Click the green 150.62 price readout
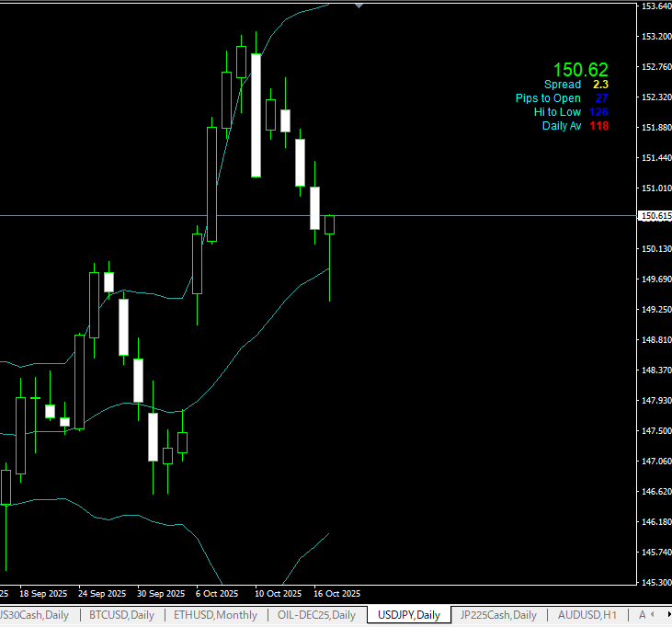The image size is (672, 627). pyautogui.click(x=580, y=70)
